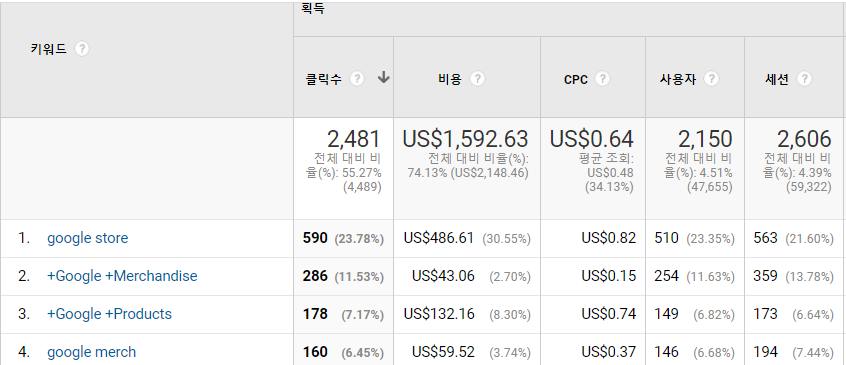
Task: Sort table by 비용 column header
Action: tap(450, 80)
